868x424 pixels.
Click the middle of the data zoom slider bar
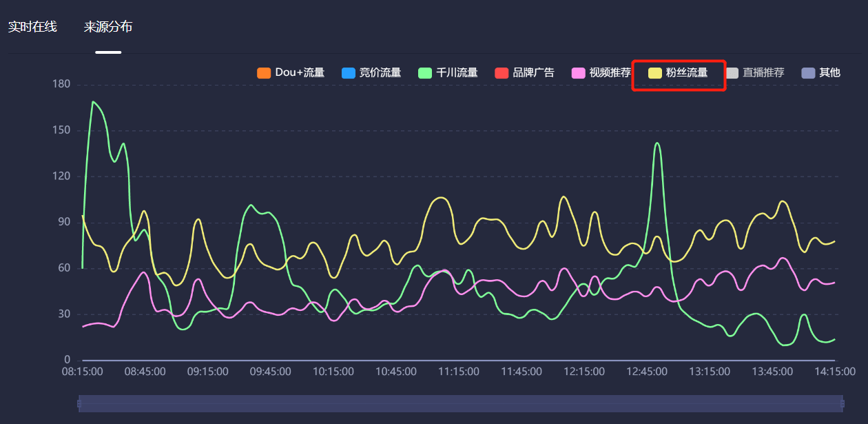460,403
